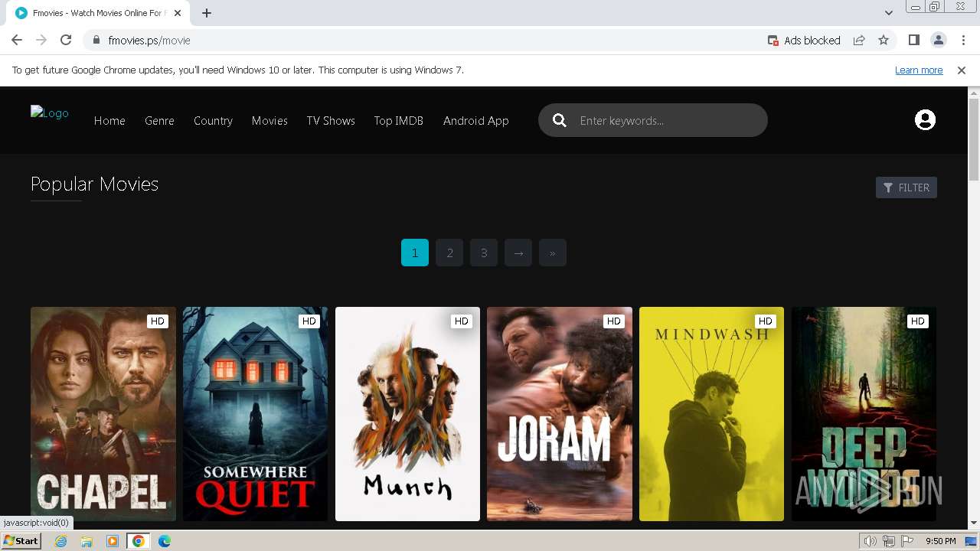This screenshot has width=980, height=551.
Task: Open the TV Shows menu item
Action: (x=331, y=121)
